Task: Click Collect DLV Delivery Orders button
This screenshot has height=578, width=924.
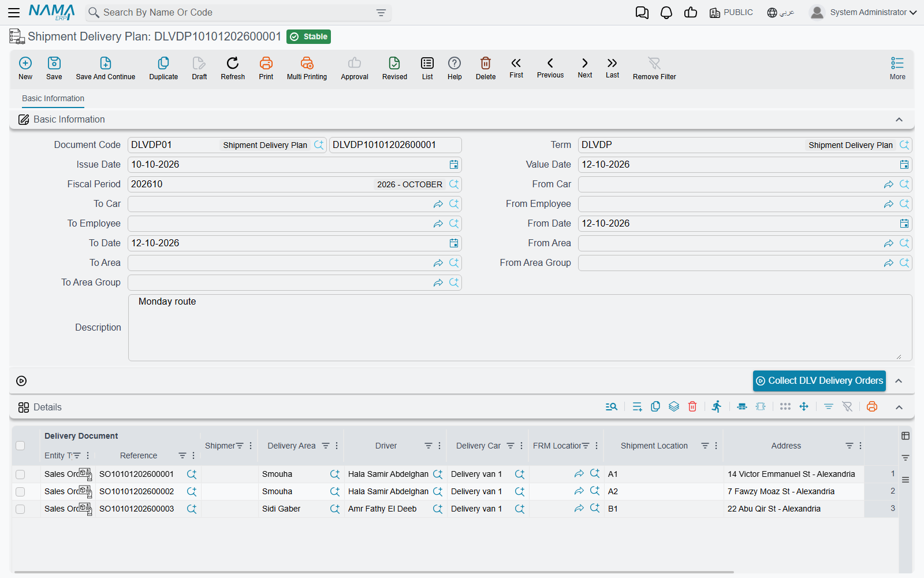Action: tap(819, 381)
